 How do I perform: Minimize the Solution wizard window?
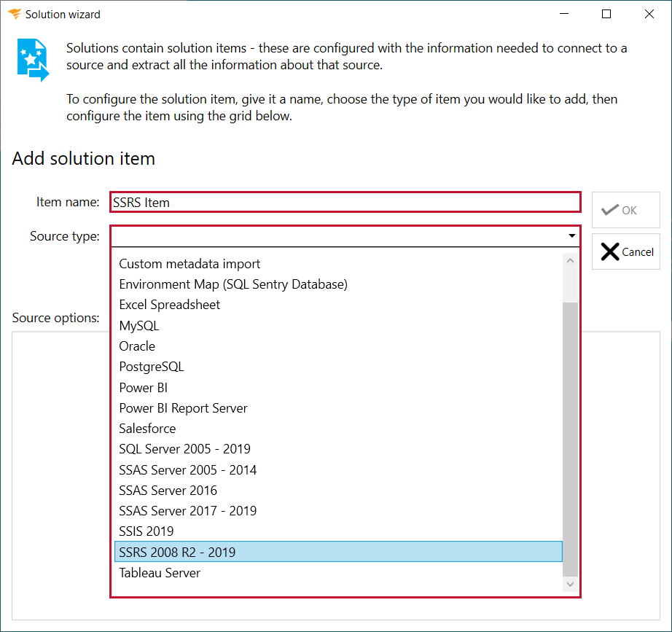tap(564, 14)
